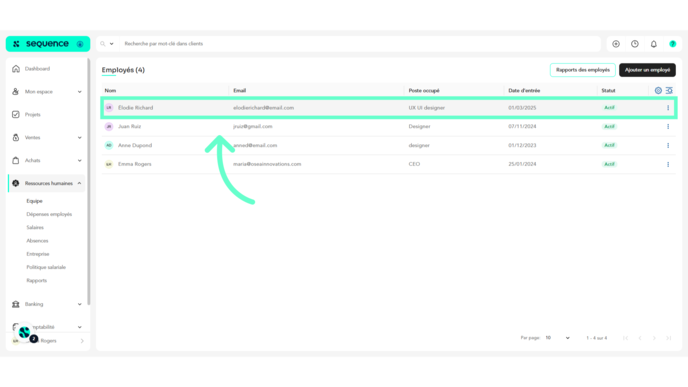The image size is (688, 387).
Task: Go to the last page arrow
Action: pos(669,338)
